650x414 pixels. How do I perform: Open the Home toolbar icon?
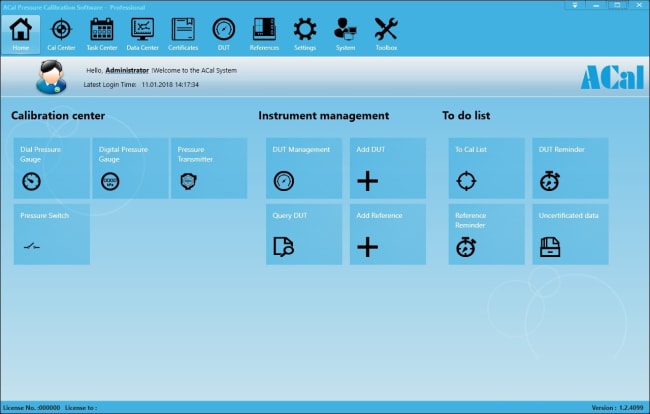tap(20, 34)
